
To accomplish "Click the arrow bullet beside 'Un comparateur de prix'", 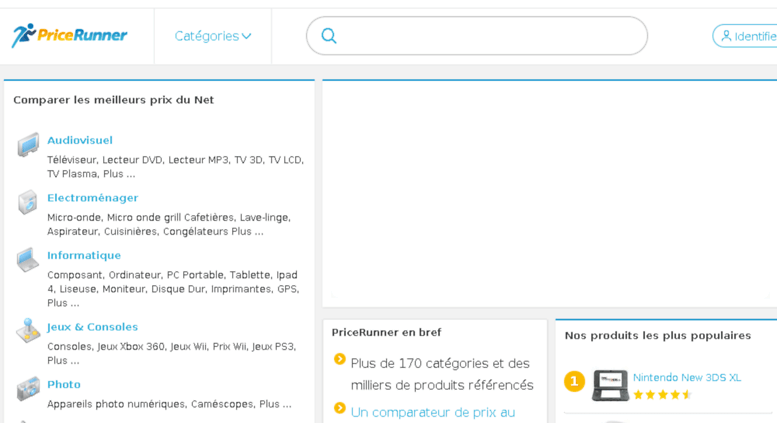I will coord(339,408).
